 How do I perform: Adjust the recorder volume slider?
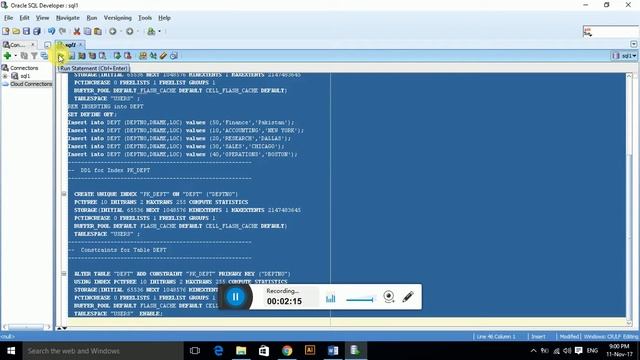(x=360, y=300)
